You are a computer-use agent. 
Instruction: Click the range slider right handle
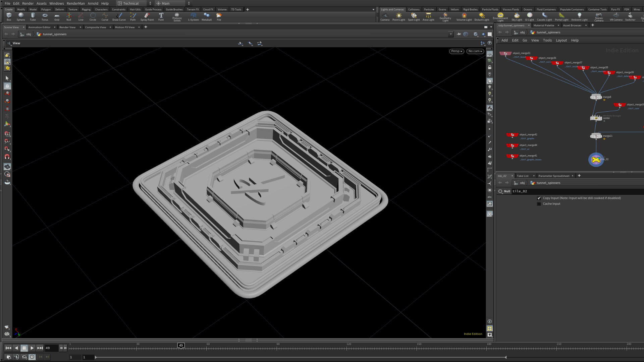pos(505,357)
